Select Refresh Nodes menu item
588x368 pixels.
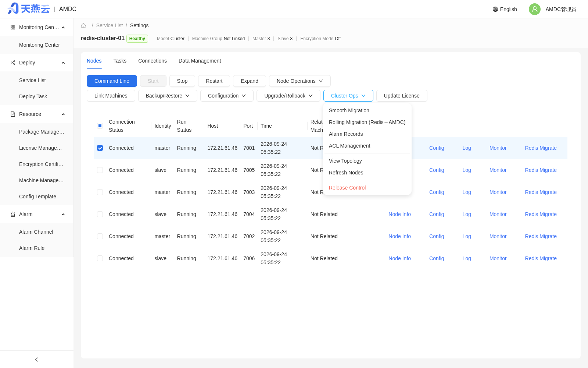pyautogui.click(x=367, y=173)
